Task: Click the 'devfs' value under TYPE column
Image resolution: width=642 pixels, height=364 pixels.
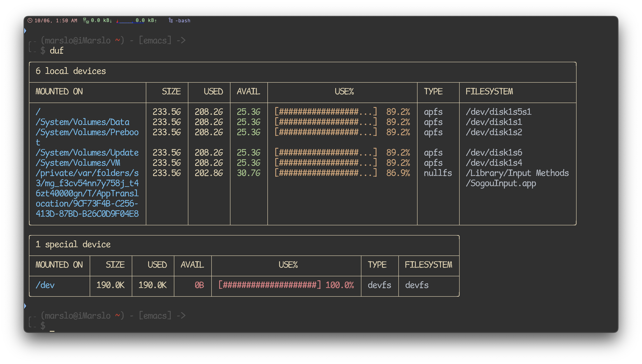Action: 379,285
